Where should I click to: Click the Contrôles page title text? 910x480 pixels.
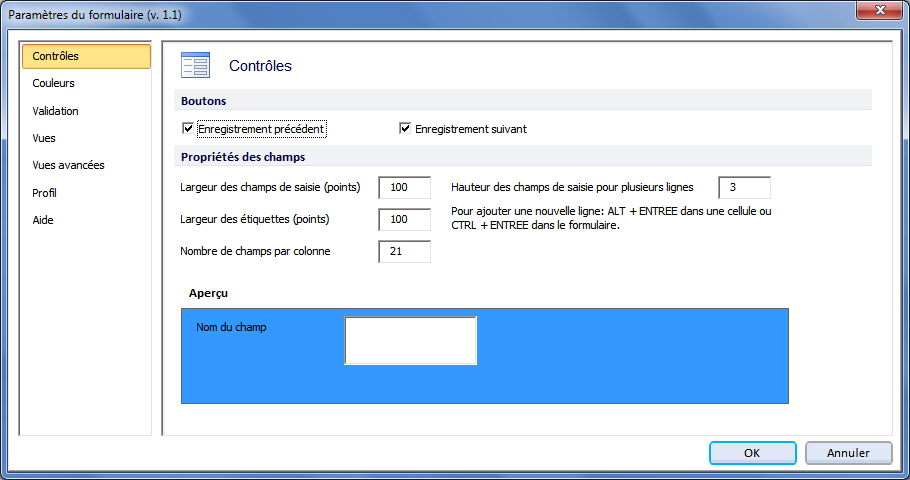click(x=260, y=66)
